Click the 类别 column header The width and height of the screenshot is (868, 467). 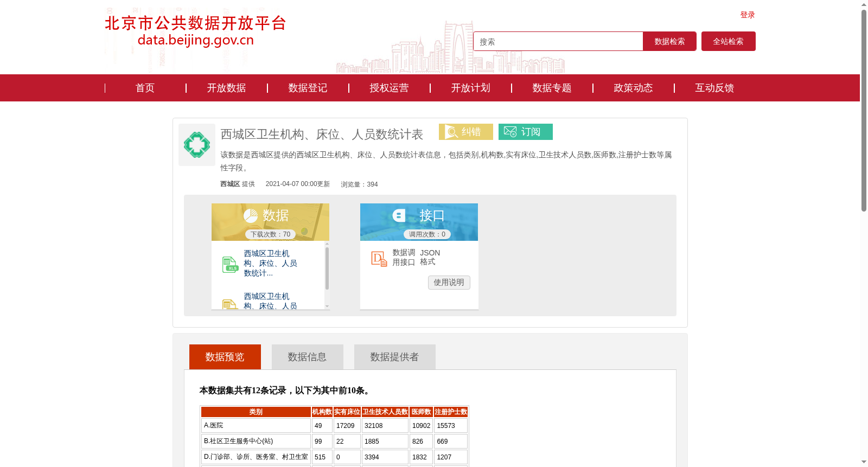coord(256,412)
